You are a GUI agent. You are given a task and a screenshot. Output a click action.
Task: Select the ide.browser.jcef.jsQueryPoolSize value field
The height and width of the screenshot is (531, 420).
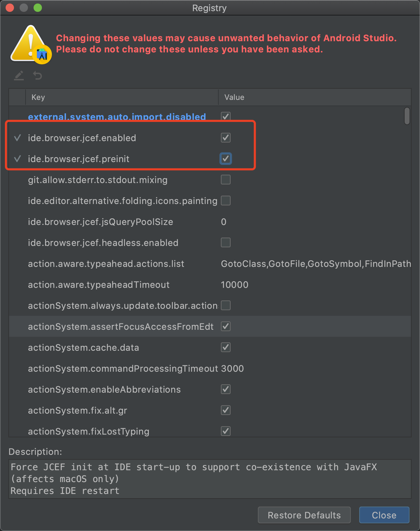click(224, 222)
